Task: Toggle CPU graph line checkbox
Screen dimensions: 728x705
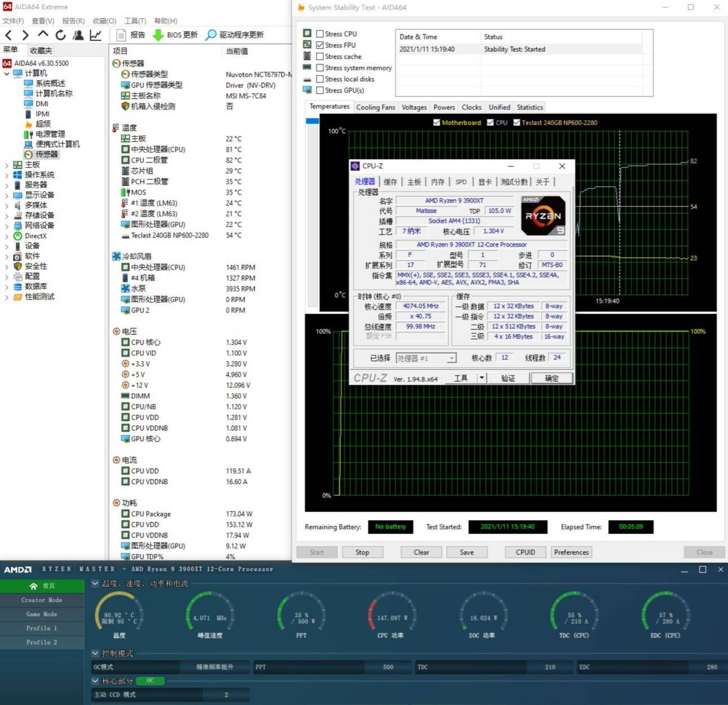Action: 490,122
